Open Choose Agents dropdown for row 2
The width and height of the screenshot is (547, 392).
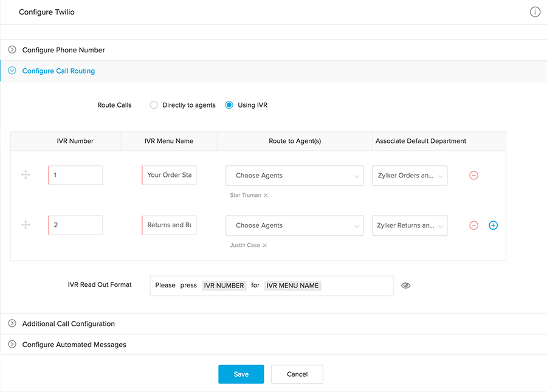point(294,225)
